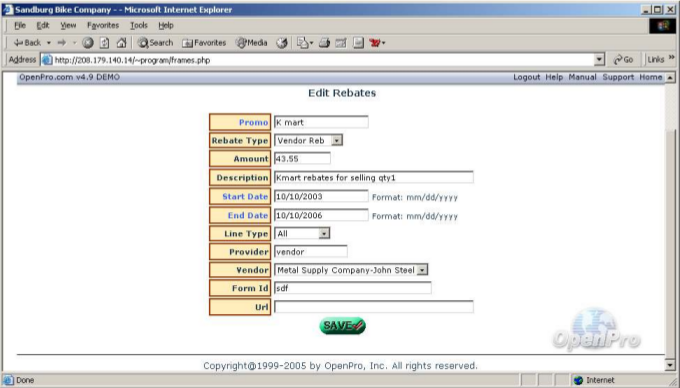Click the page scrollbar up arrow
680x388 pixels.
pos(670,78)
